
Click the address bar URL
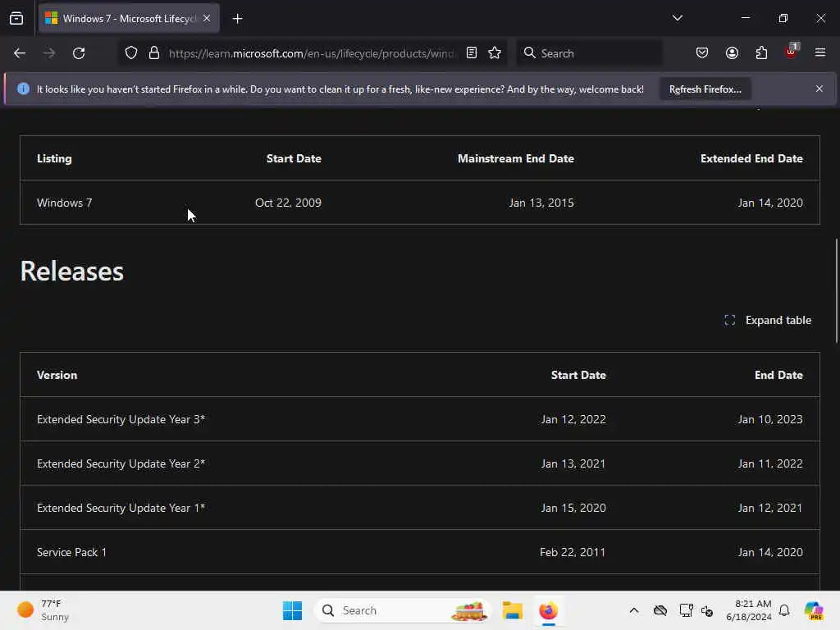[x=312, y=53]
